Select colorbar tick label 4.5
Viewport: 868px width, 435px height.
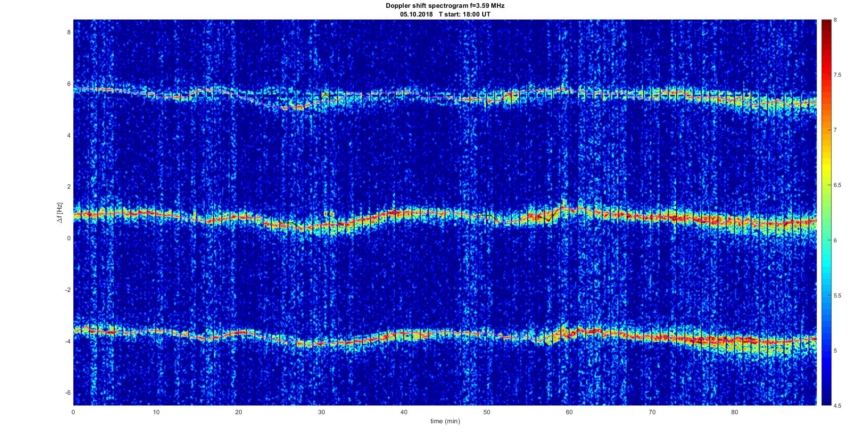(x=837, y=406)
